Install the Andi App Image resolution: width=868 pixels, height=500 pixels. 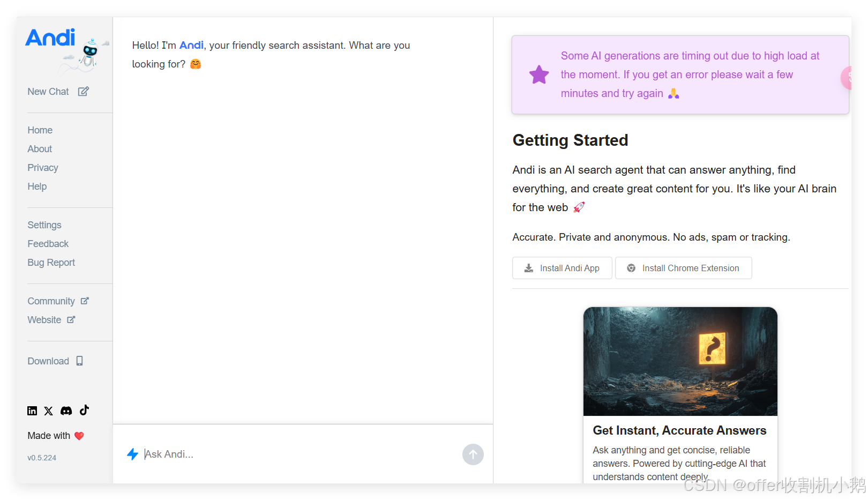click(562, 268)
